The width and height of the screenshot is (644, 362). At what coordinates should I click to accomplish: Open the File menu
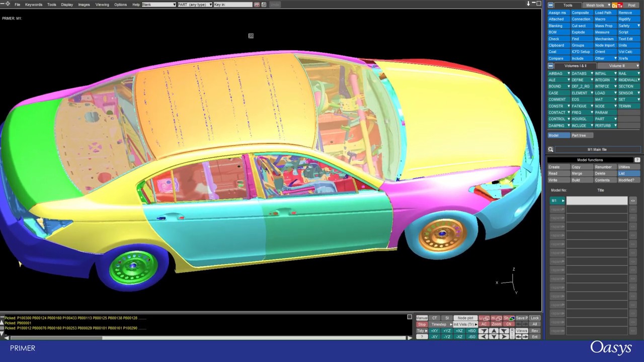tap(17, 5)
